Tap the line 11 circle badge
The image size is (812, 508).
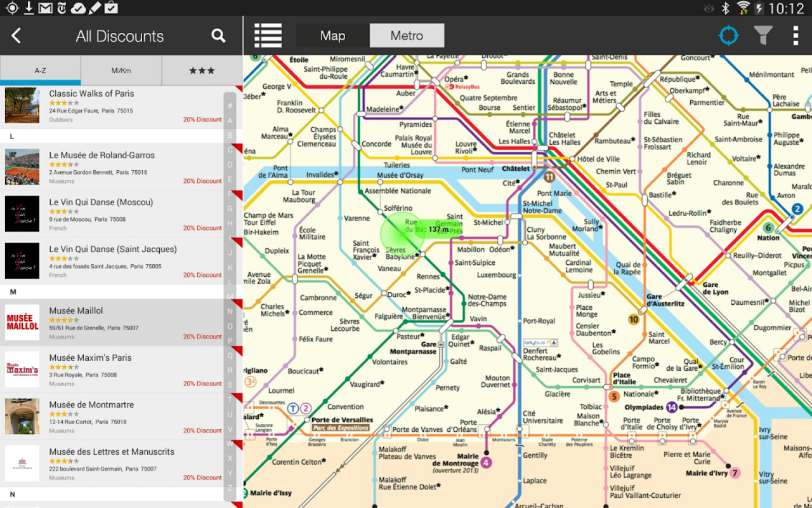[549, 177]
